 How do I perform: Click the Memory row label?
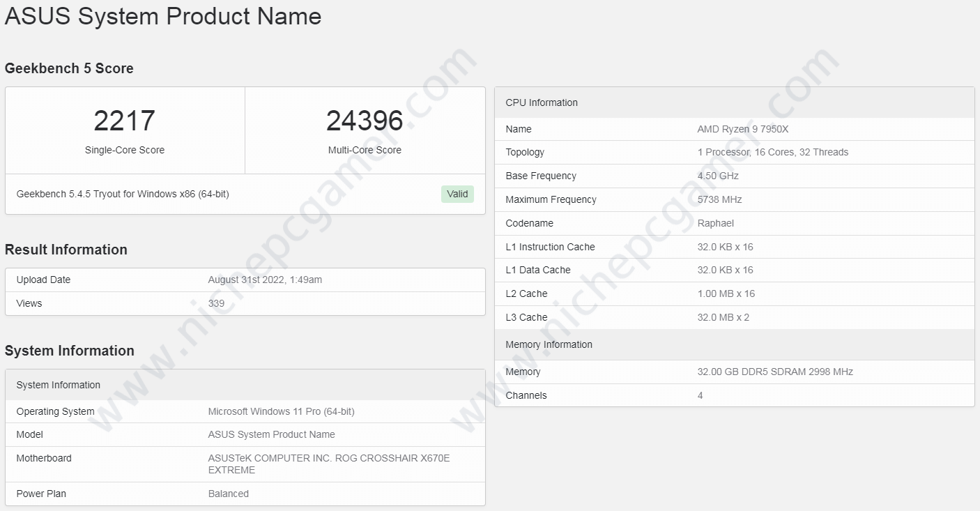523,372
